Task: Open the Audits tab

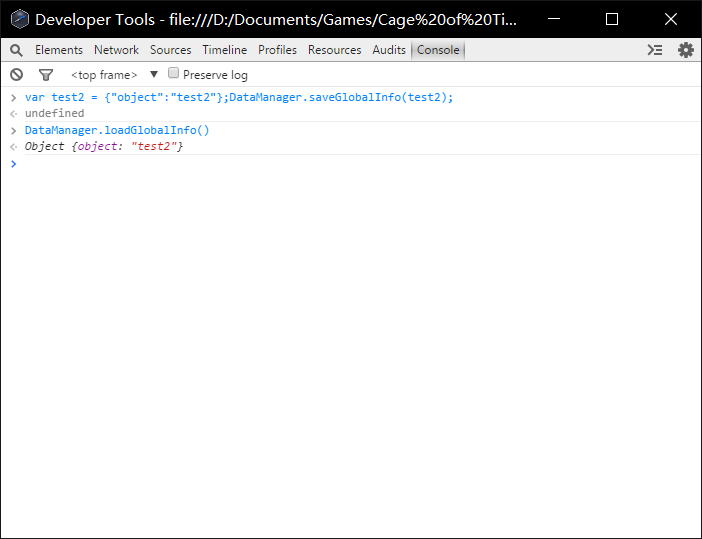Action: (x=389, y=50)
